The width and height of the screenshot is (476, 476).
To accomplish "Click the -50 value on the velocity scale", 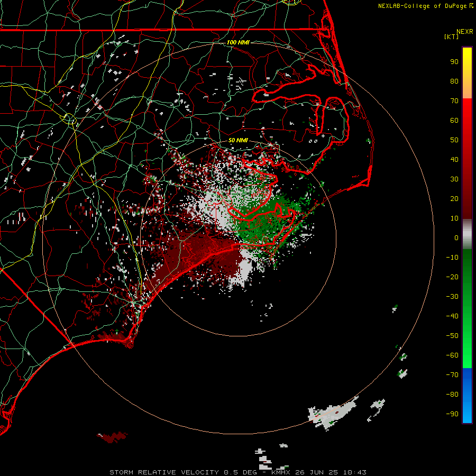I will point(452,336).
